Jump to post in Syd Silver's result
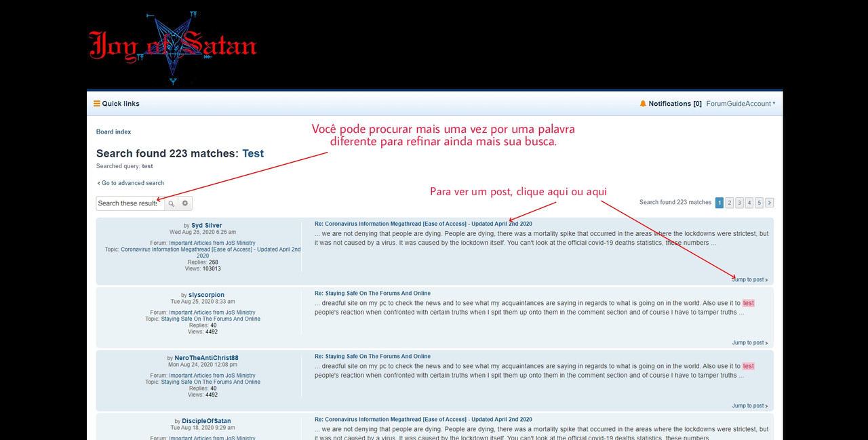868x440 pixels. tap(750, 279)
